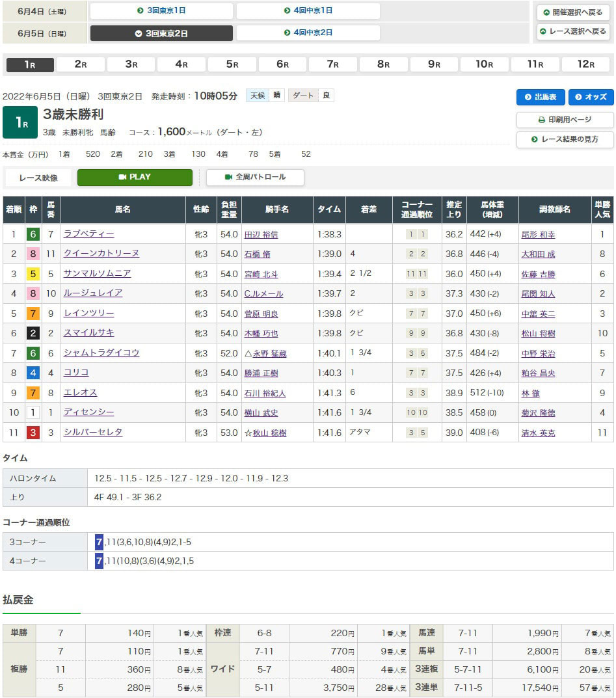Select the currently active 3回東京2日 meeting
This screenshot has width=616, height=698.
[161, 33]
